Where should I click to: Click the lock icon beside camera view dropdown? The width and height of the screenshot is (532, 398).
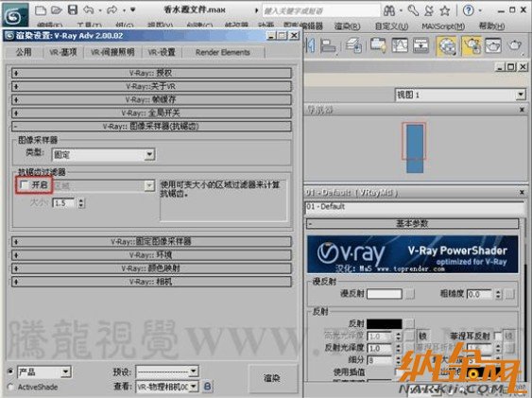coord(207,386)
